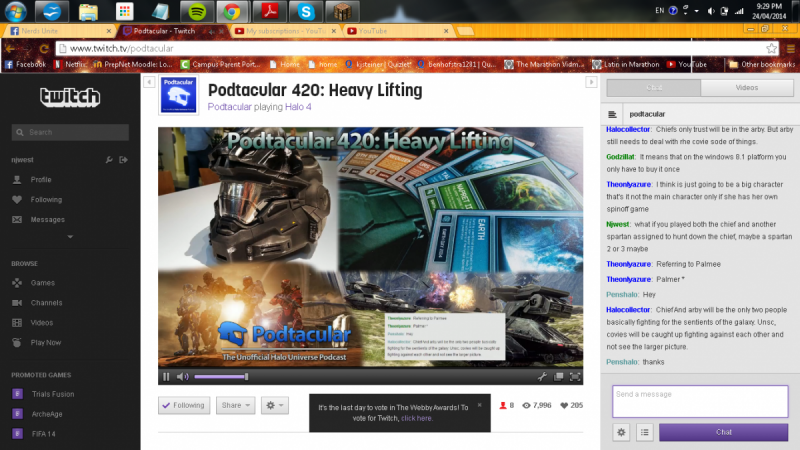Open account settings wrench in sidebar
The width and height of the screenshot is (800, 450).
[x=109, y=160]
